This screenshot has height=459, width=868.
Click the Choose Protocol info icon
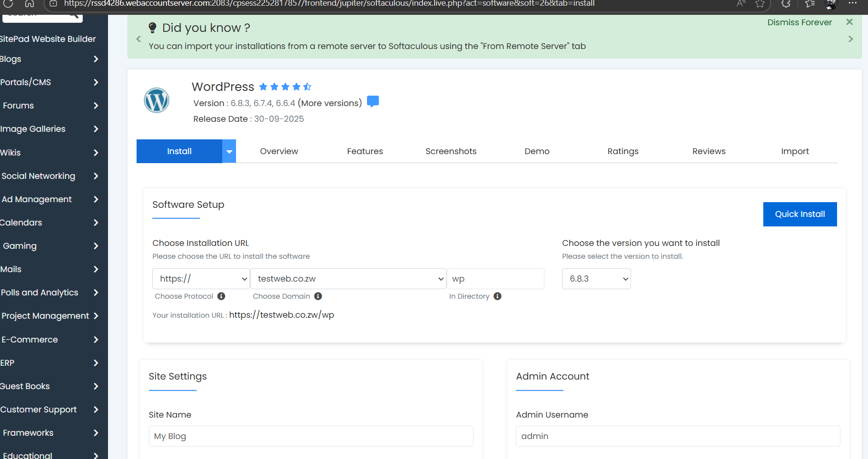(221, 296)
